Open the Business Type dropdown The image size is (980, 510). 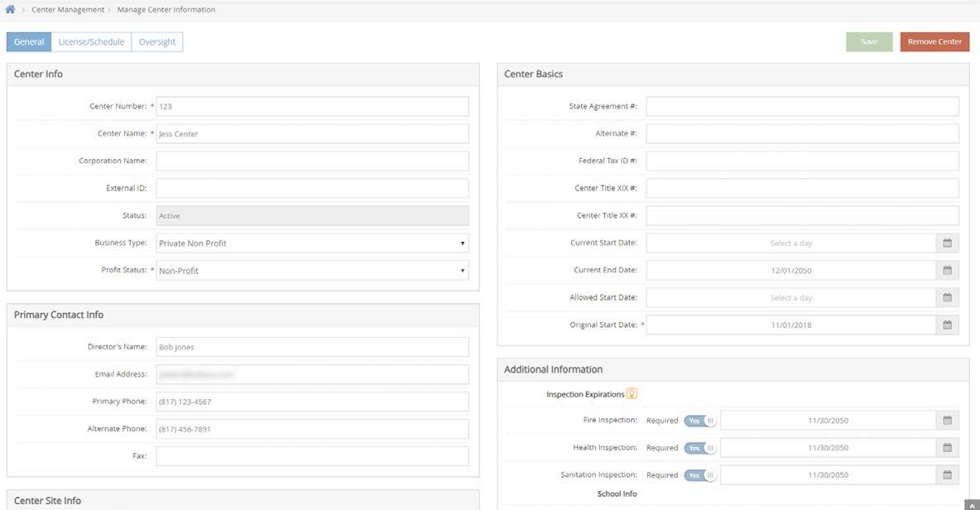click(313, 243)
